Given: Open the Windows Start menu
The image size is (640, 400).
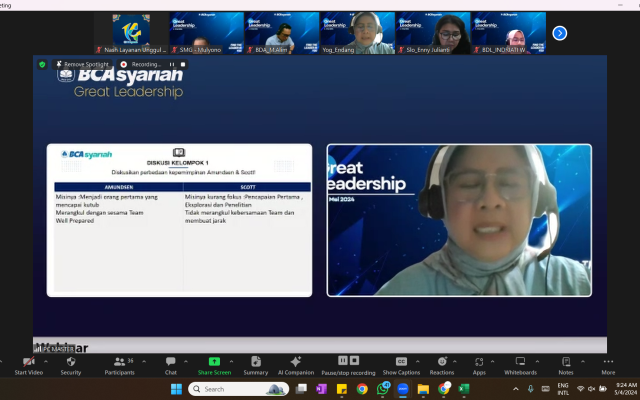Looking at the screenshot, I should point(176,389).
